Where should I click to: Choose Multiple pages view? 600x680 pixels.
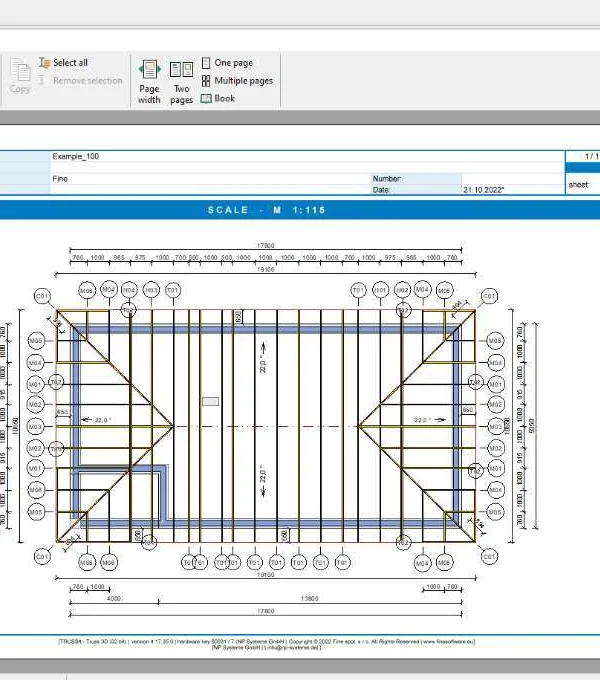[237, 81]
